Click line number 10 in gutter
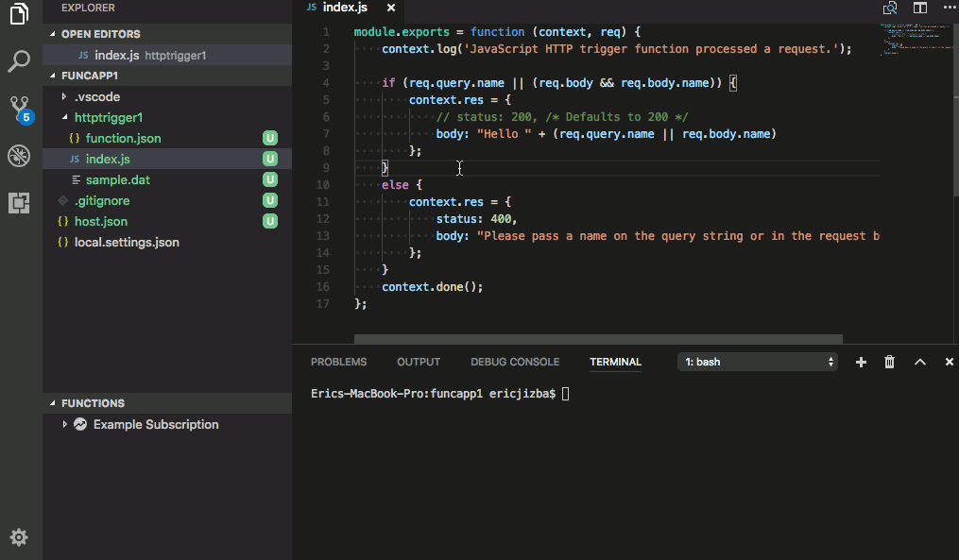This screenshot has width=959, height=560. pos(323,185)
